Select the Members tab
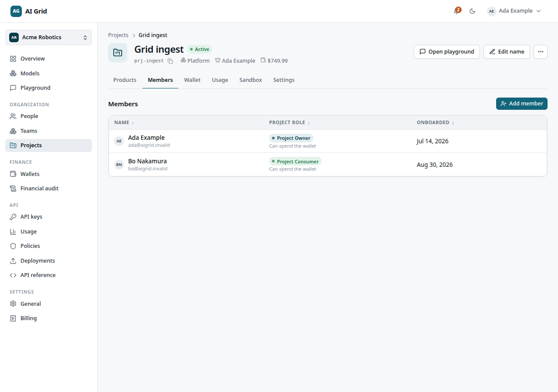Image resolution: width=558 pixels, height=392 pixels. click(x=160, y=80)
